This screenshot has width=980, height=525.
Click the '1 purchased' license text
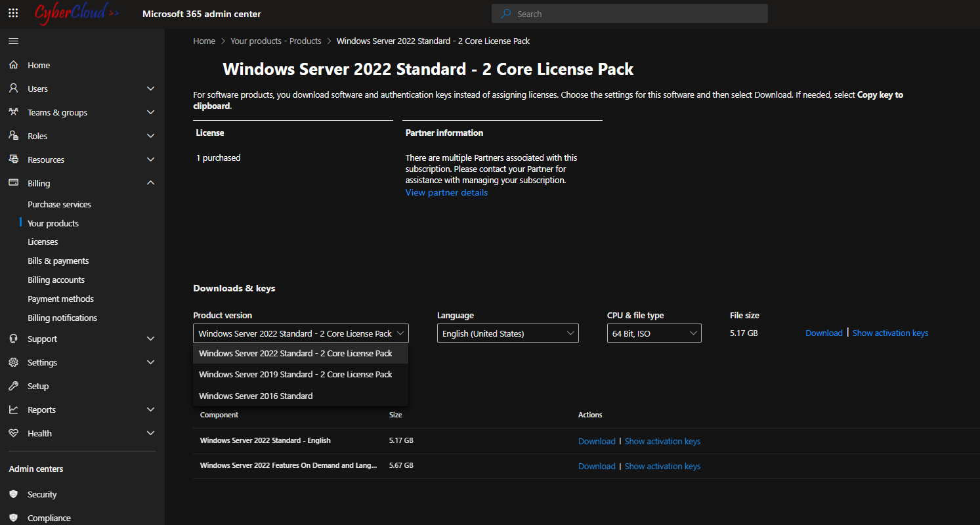point(219,157)
